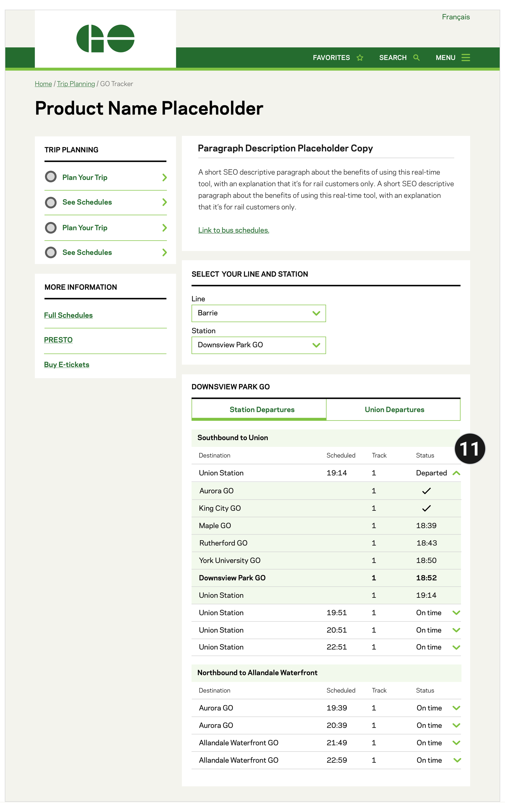Expand the 21:49 Allandale Waterfront GO row
This screenshot has height=812, width=505.
tap(456, 743)
